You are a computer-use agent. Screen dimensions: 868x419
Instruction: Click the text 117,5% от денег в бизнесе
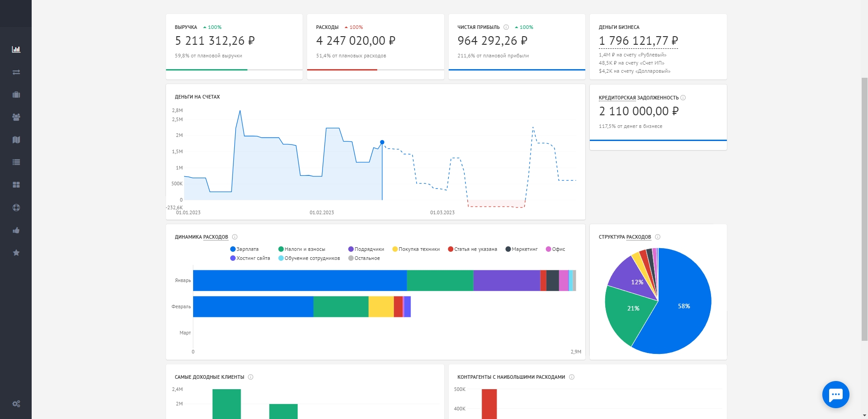click(x=631, y=126)
